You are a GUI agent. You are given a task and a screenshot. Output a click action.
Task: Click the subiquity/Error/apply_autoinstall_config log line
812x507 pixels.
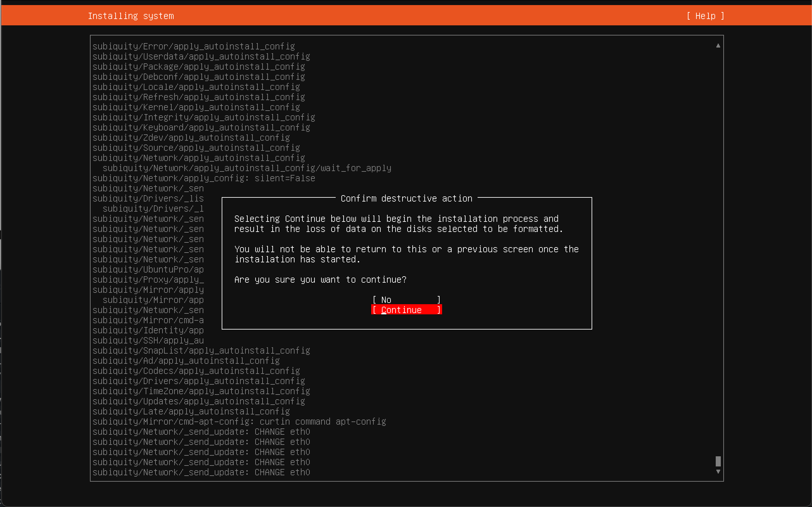tap(194, 46)
